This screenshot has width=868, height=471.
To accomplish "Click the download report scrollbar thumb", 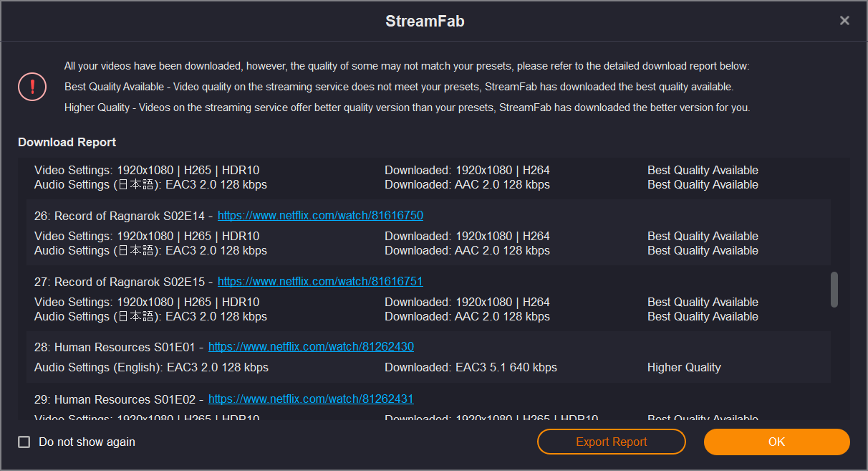I will click(x=834, y=289).
